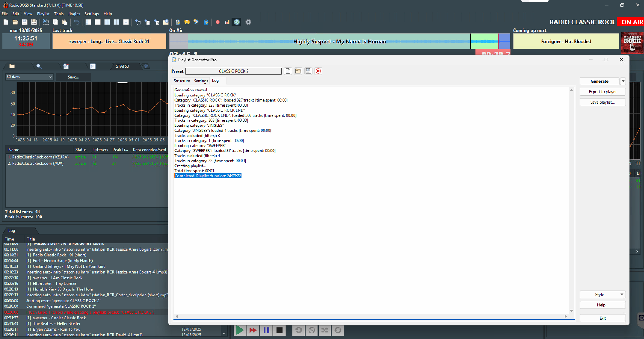
Task: Save playlist with the floppy disk icon
Action: point(25,22)
